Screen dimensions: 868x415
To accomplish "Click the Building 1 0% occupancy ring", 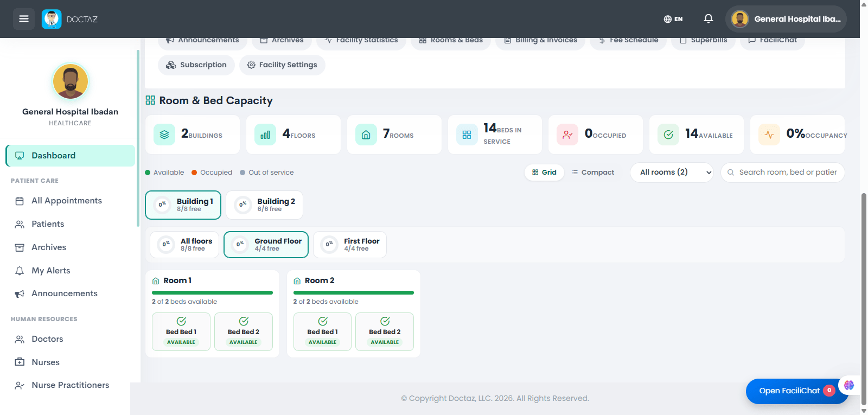I will pos(162,205).
